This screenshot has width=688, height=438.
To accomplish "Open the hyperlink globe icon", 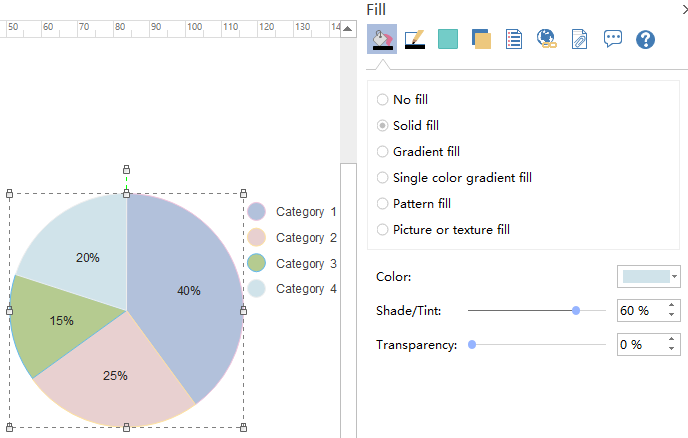I will (546, 40).
